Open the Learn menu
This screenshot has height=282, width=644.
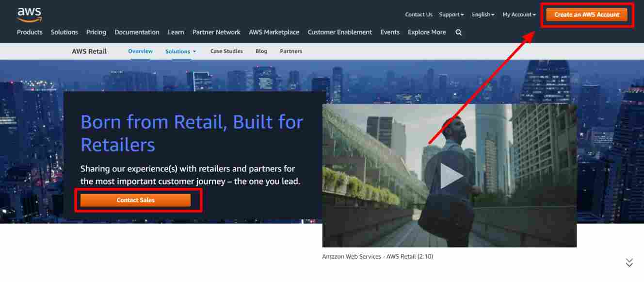pos(176,32)
